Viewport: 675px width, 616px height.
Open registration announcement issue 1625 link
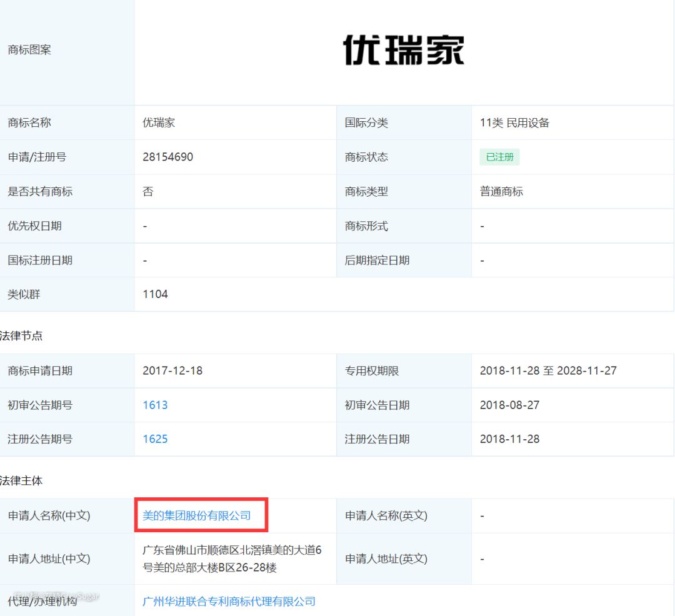point(155,439)
